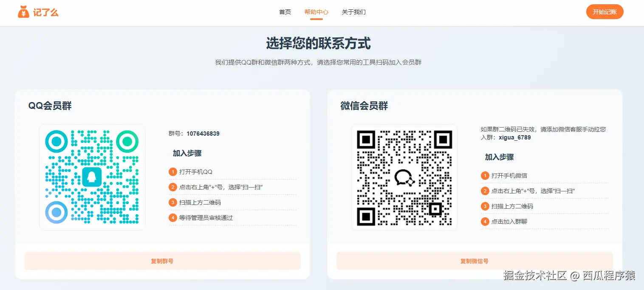Click the 开始记账 button

[x=605, y=12]
